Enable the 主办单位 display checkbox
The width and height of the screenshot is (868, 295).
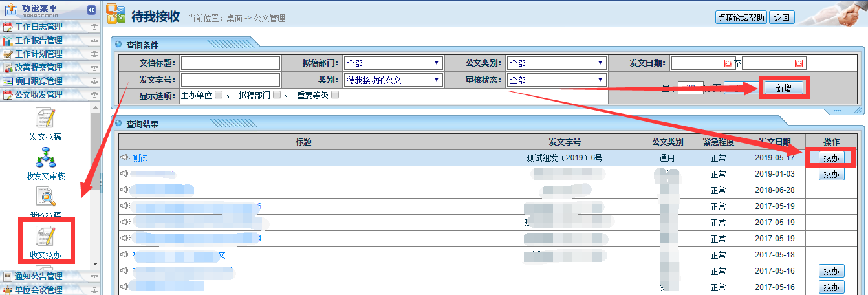click(x=219, y=95)
